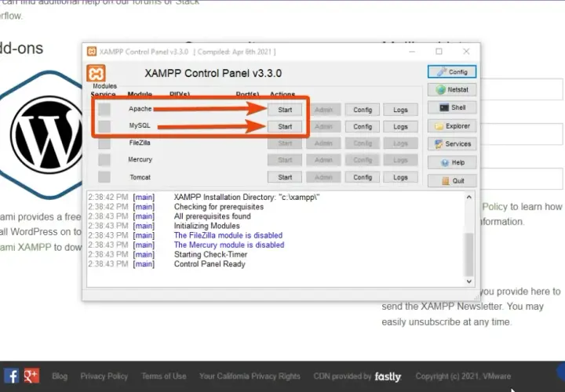
Task: Toggle the MySQL service checkbox
Action: click(104, 126)
